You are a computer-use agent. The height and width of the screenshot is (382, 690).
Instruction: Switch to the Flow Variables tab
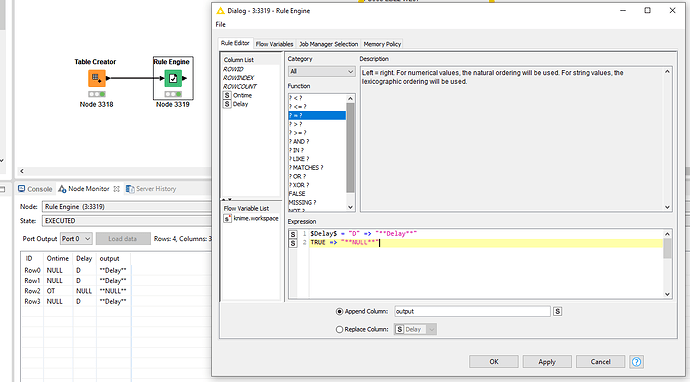(x=274, y=44)
